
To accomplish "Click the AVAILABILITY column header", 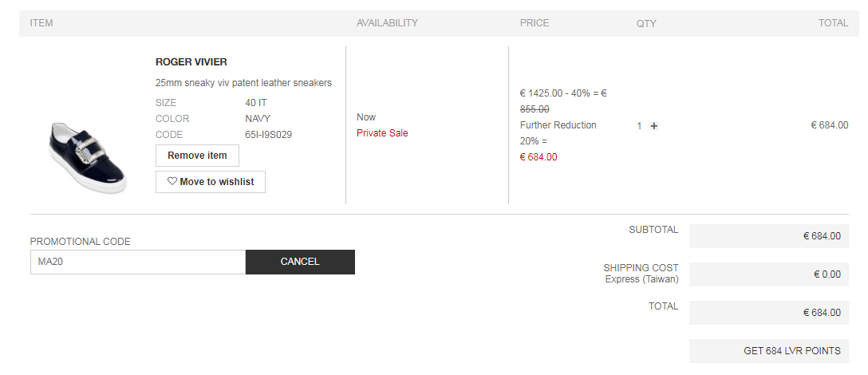I will (387, 23).
